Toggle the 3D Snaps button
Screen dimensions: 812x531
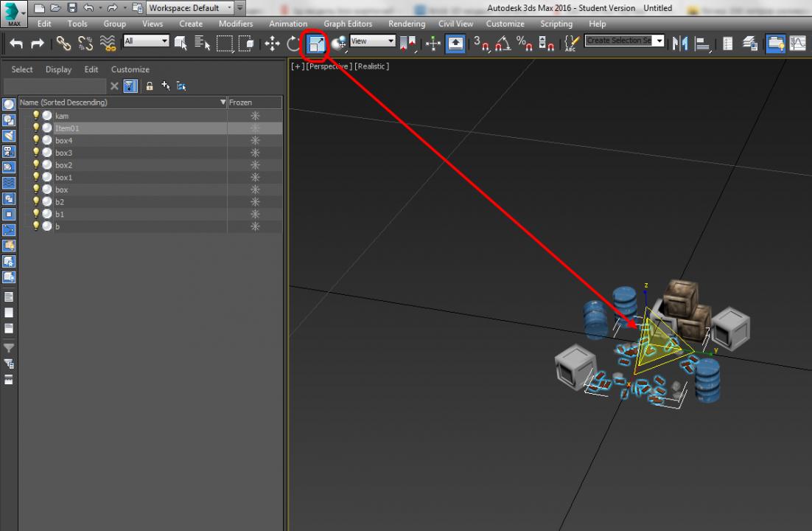pyautogui.click(x=481, y=44)
